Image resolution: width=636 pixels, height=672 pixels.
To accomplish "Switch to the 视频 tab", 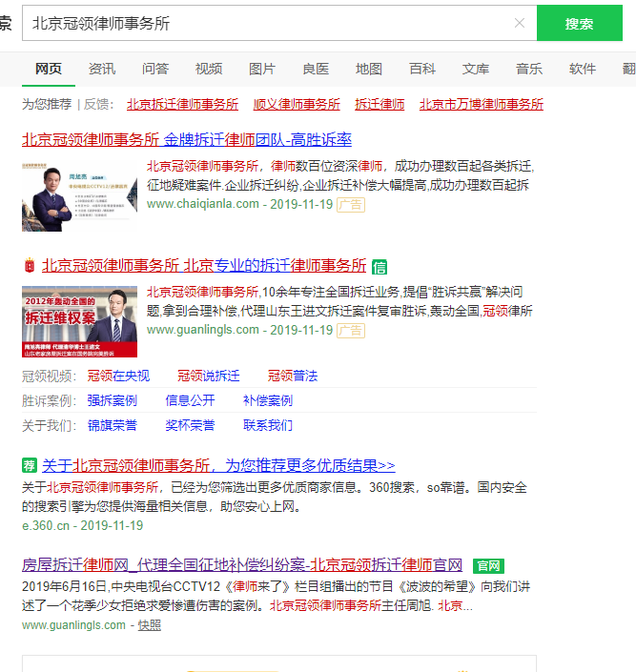I will 209,69.
